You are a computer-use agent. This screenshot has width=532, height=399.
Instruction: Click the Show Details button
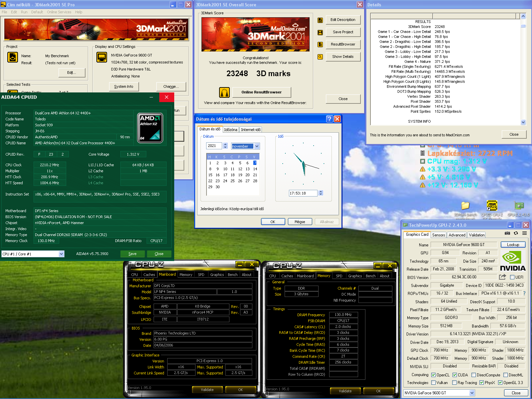[343, 57]
